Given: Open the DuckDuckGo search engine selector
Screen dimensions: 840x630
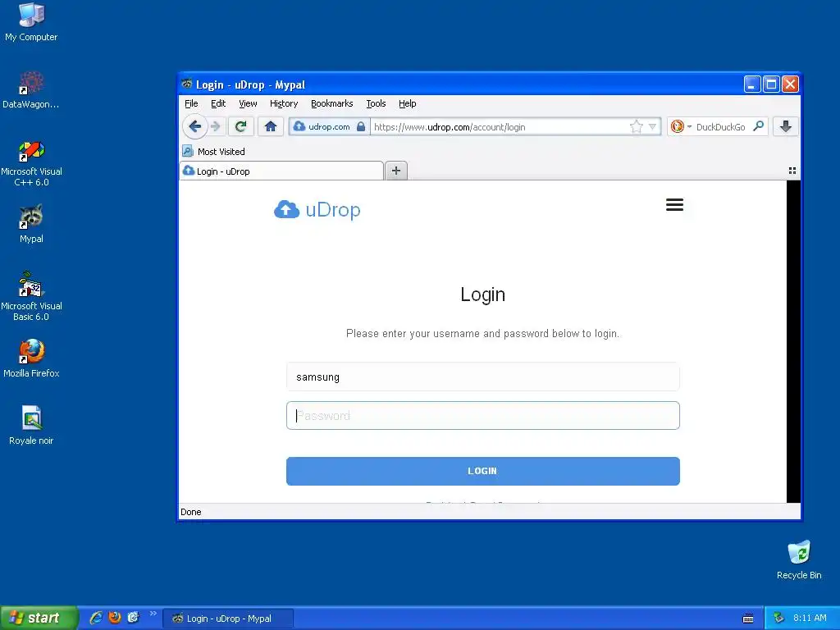Looking at the screenshot, I should pos(681,126).
